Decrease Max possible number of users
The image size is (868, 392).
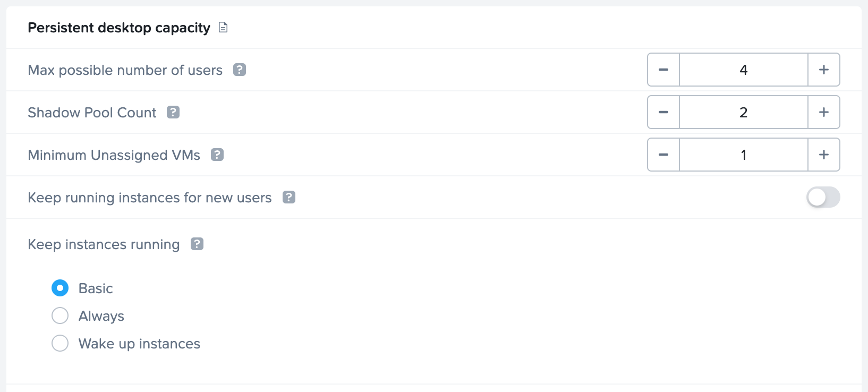click(663, 70)
